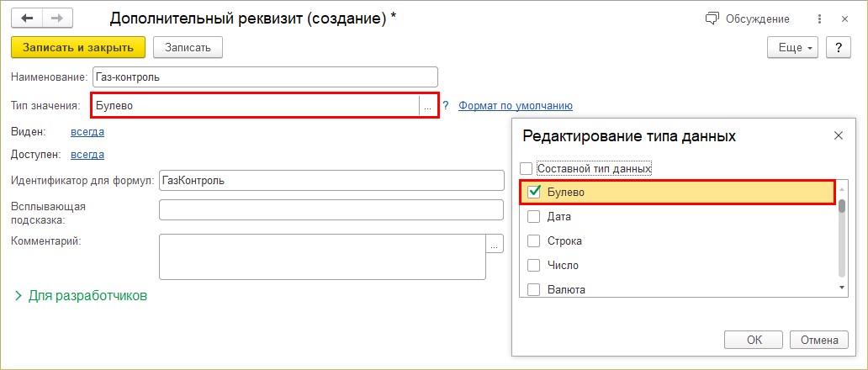Tick the Строка type checkbox

(533, 241)
